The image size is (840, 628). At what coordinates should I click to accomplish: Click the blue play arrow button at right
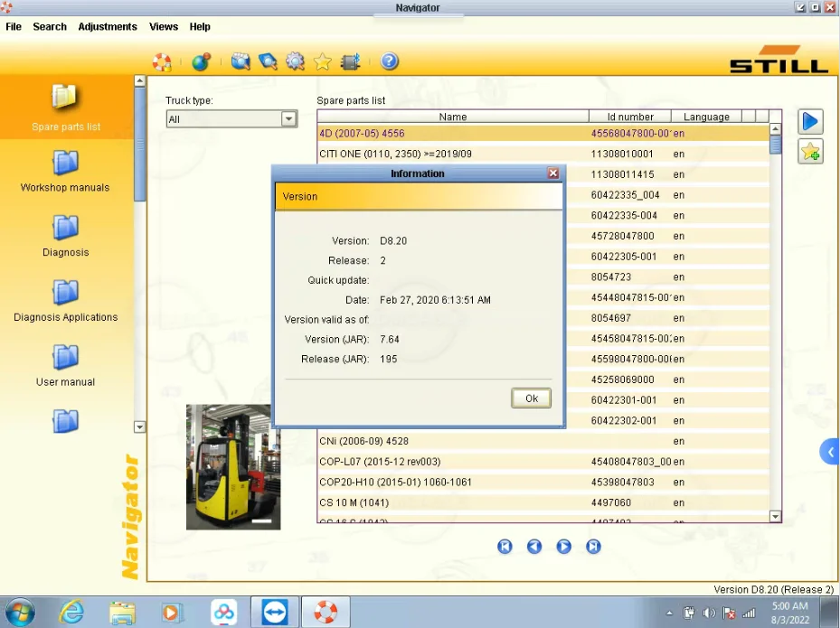[x=810, y=121]
